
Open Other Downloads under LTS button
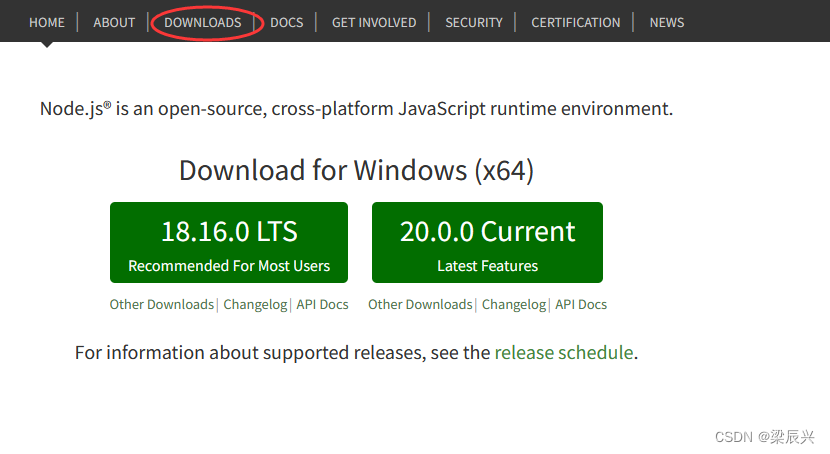(161, 305)
